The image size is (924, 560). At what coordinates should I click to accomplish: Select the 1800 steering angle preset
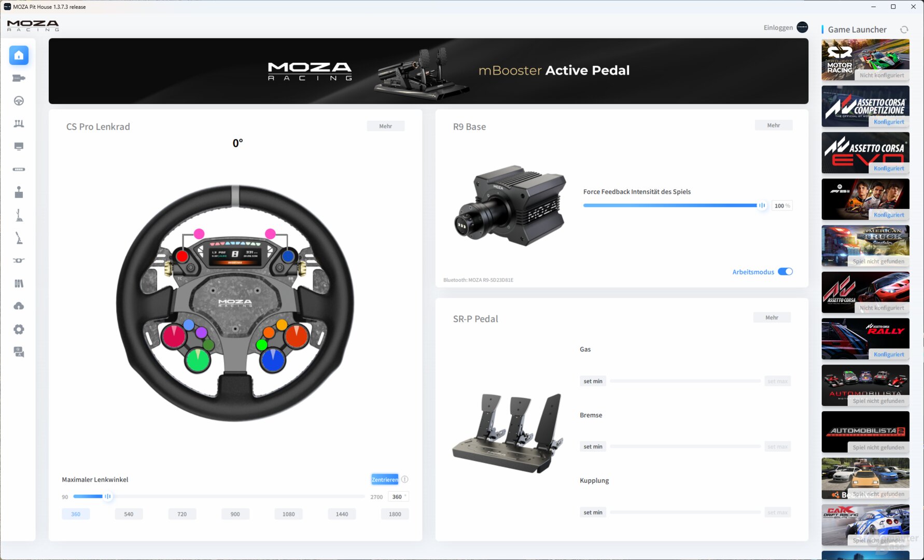coord(395,514)
